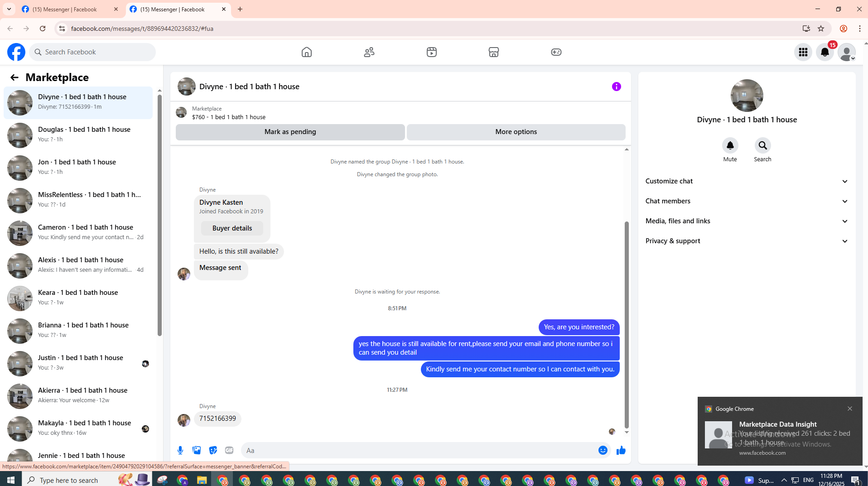Open the Akierra conversation

pyautogui.click(x=78, y=396)
